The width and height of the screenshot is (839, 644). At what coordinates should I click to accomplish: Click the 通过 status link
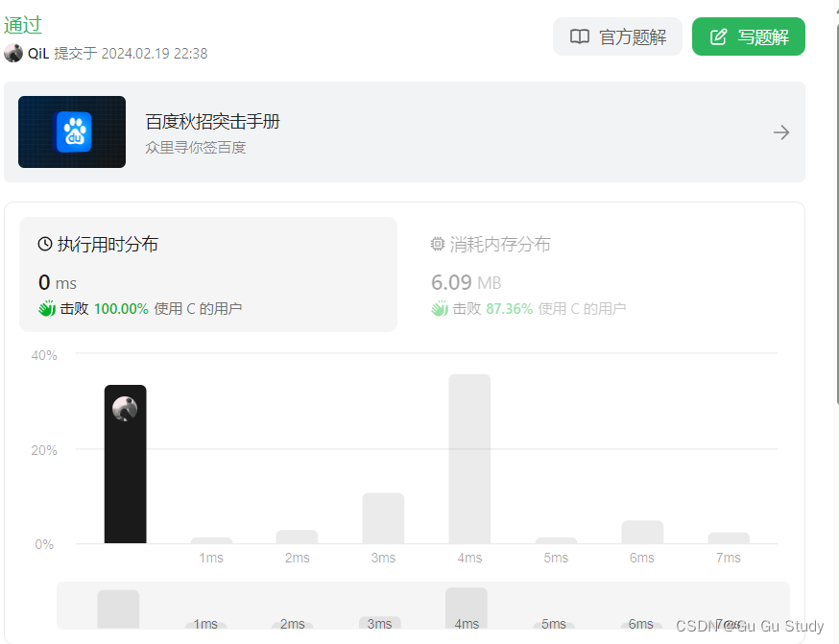(23, 24)
